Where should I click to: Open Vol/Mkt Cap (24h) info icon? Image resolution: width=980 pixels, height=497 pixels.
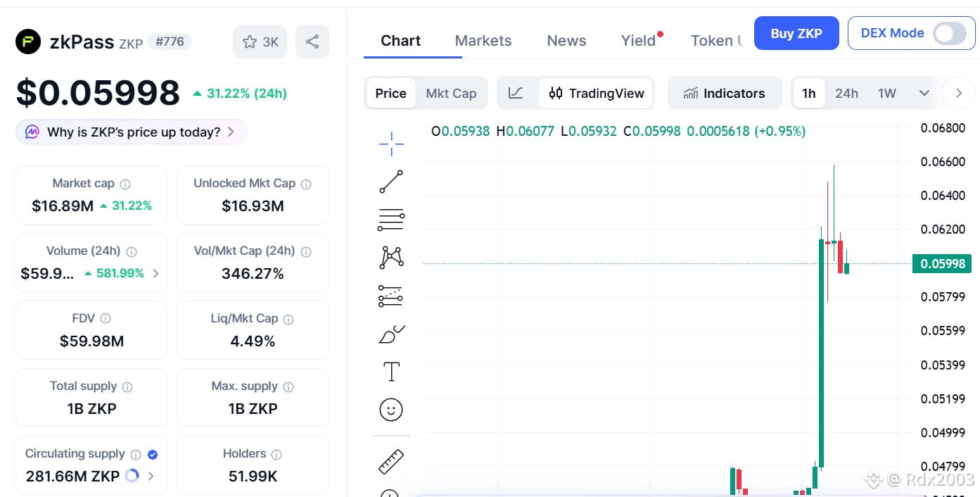(306, 252)
